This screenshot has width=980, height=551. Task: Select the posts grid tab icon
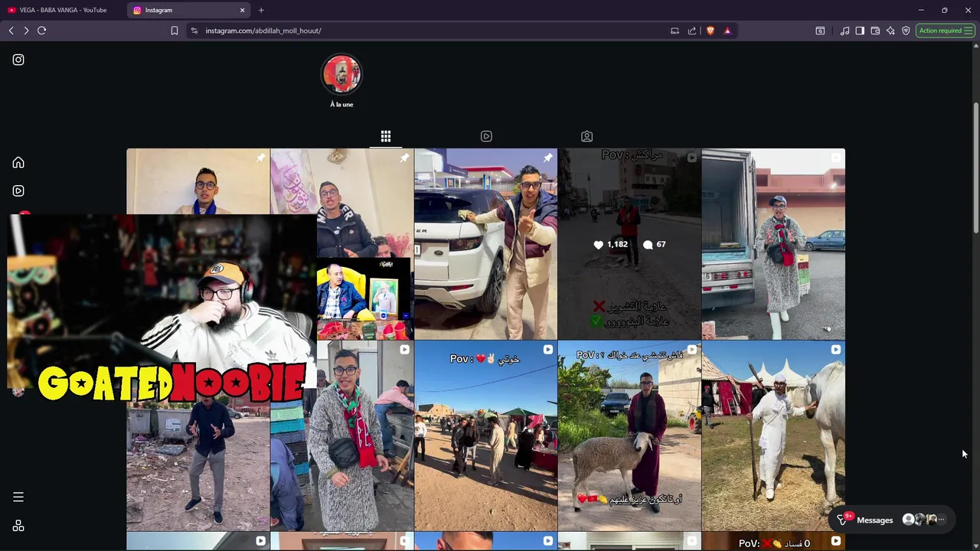tap(386, 136)
